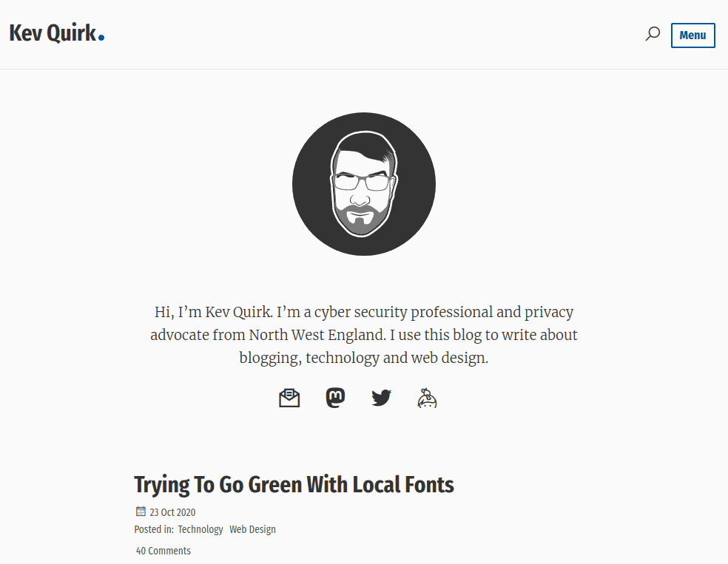This screenshot has width=728, height=564.
Task: Open the Mastodon social icon
Action: 335,397
